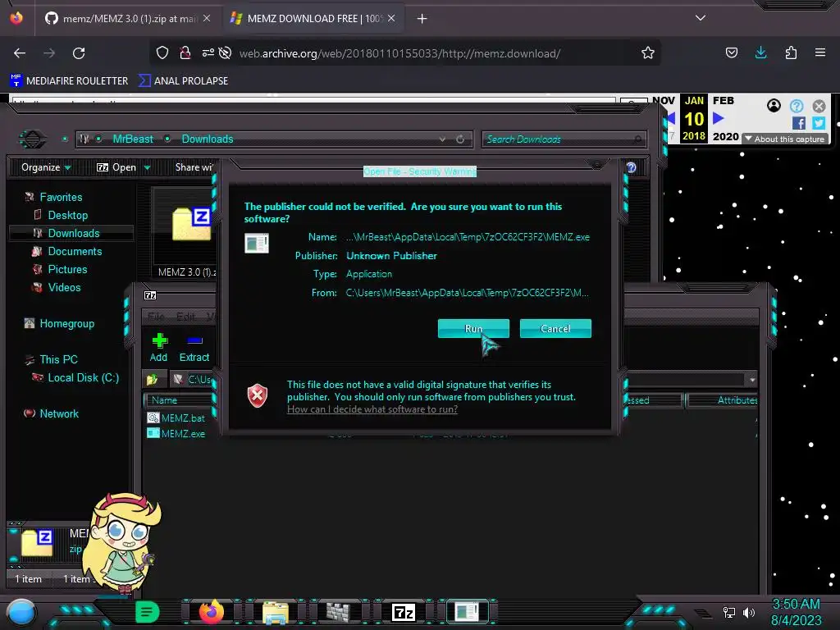This screenshot has height=630, width=840.
Task: Open Firefox from the taskbar
Action: coord(211,612)
